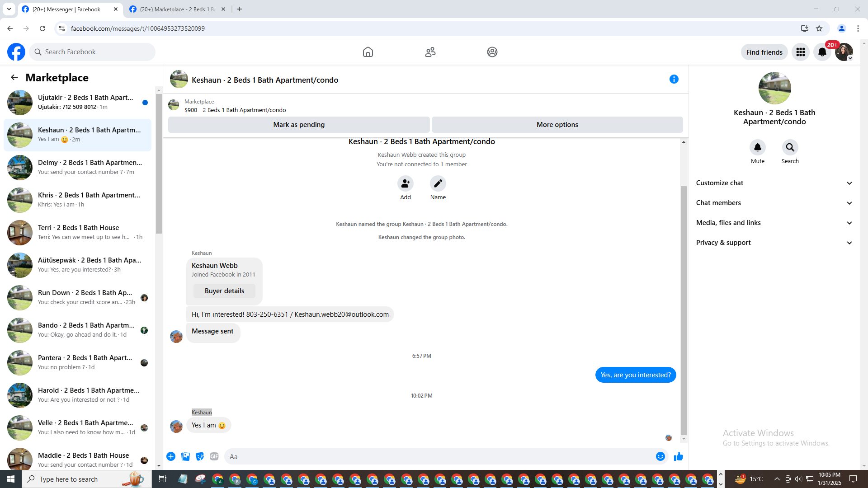Close the Marketplace browser tab
The width and height of the screenshot is (868, 488).
pyautogui.click(x=223, y=9)
